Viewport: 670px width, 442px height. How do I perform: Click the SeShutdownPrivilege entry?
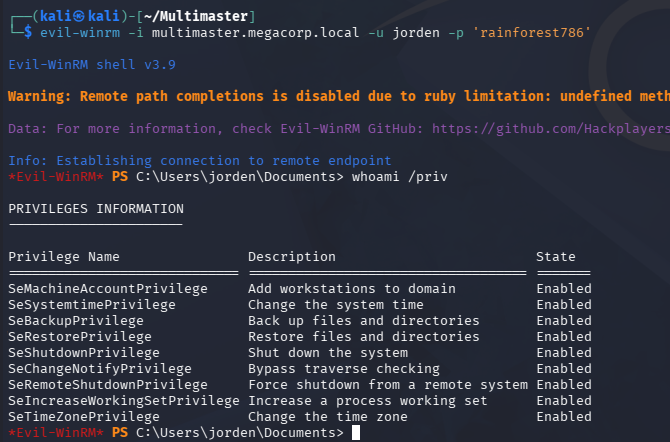(84, 353)
